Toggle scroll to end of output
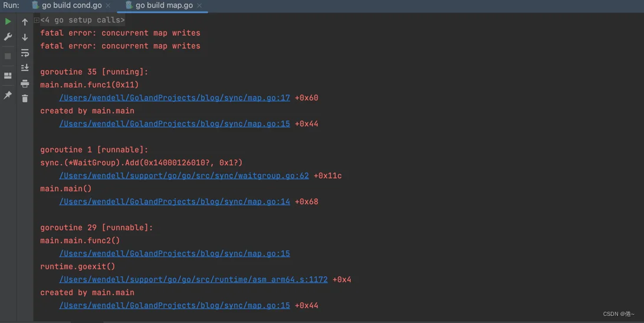 click(x=25, y=68)
